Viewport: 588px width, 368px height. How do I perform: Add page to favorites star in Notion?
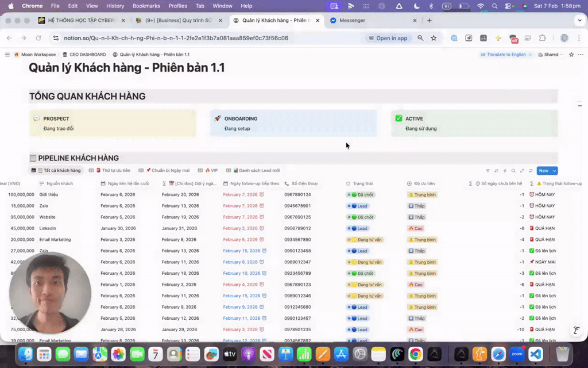(x=571, y=55)
